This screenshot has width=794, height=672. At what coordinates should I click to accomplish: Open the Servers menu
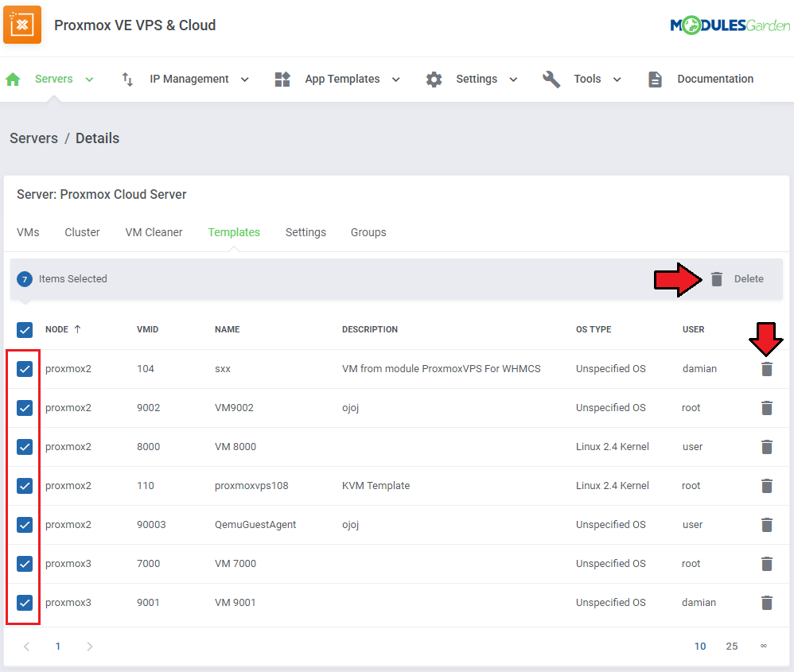pyautogui.click(x=53, y=79)
